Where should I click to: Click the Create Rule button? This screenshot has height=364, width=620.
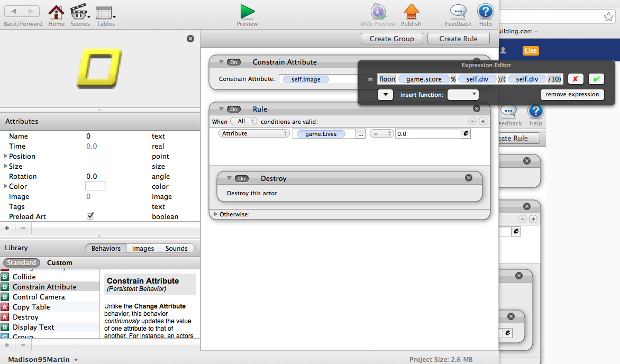458,39
